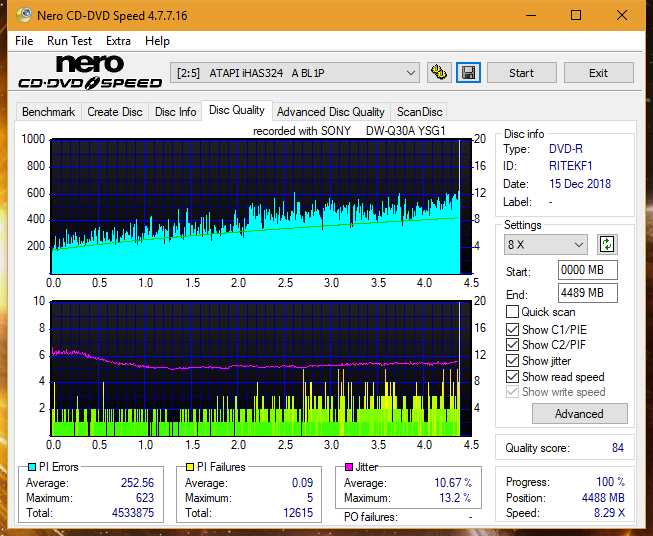Switch to the Disc Info tab
Image resolution: width=653 pixels, height=536 pixels.
(175, 112)
